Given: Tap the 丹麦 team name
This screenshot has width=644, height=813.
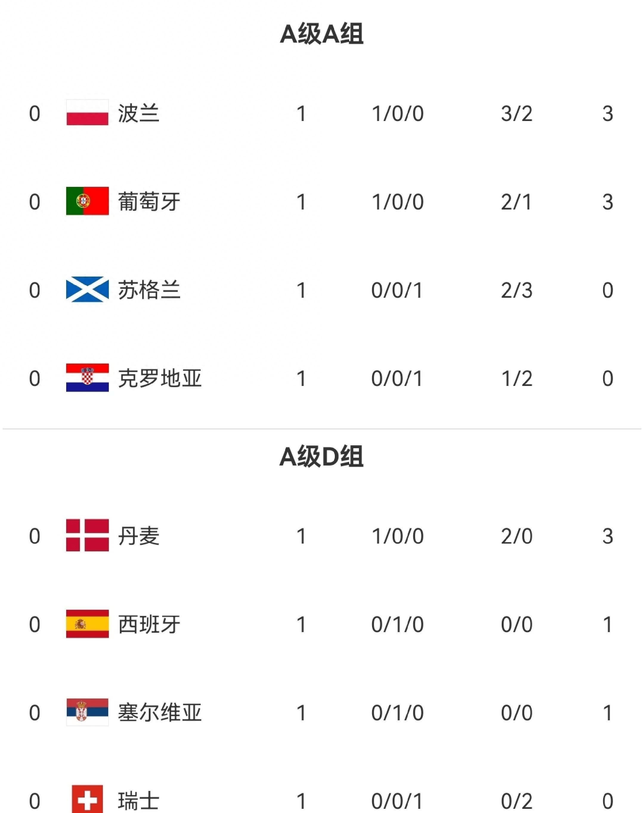Looking at the screenshot, I should tap(138, 536).
